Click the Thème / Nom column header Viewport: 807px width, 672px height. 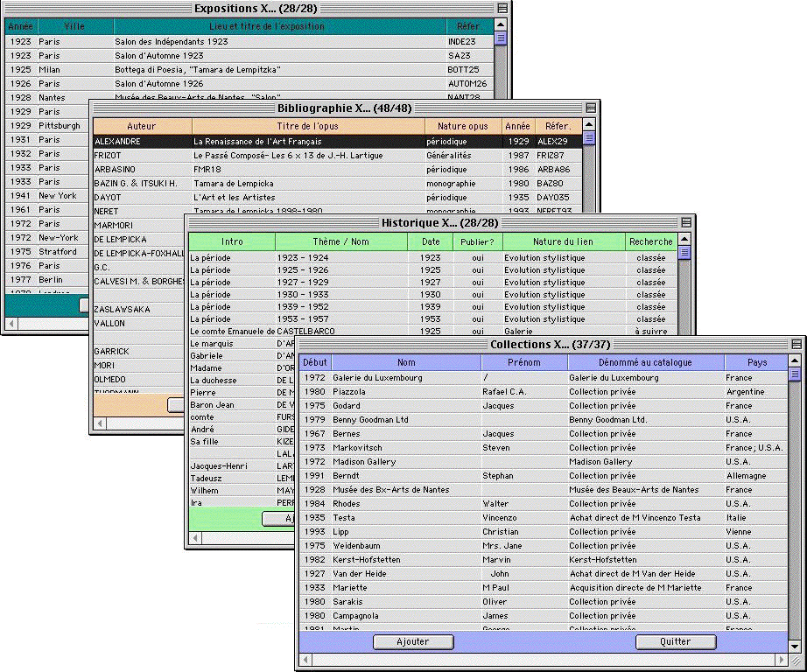click(x=341, y=241)
